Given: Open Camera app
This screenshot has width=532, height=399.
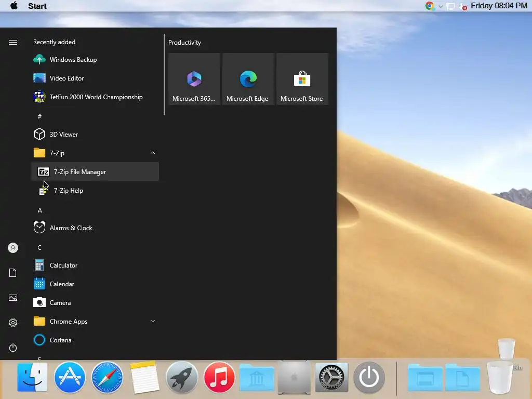Looking at the screenshot, I should 95,303.
